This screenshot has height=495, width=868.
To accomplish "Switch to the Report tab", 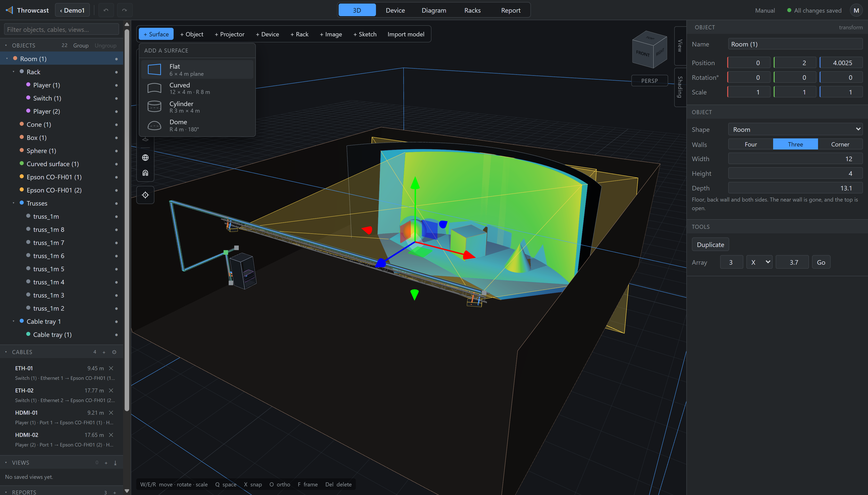I will click(x=510, y=10).
